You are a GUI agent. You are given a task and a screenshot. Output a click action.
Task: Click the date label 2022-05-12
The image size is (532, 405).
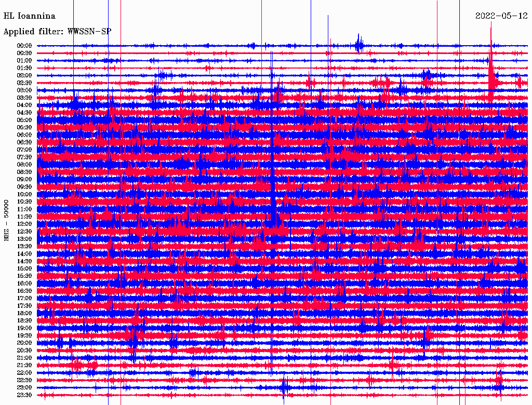[x=501, y=16]
